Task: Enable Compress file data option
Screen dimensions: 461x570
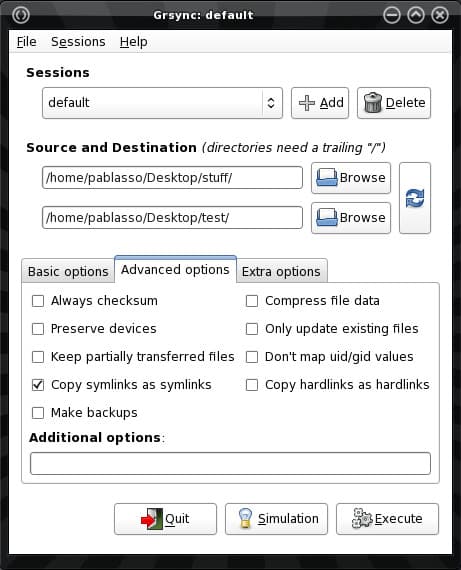Action: pyautogui.click(x=252, y=301)
